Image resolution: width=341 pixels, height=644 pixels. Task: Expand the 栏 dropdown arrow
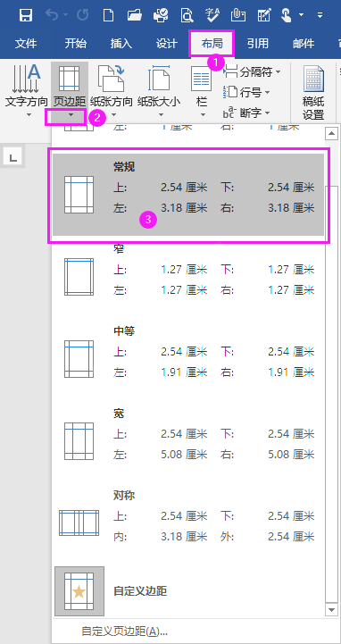coord(203,115)
